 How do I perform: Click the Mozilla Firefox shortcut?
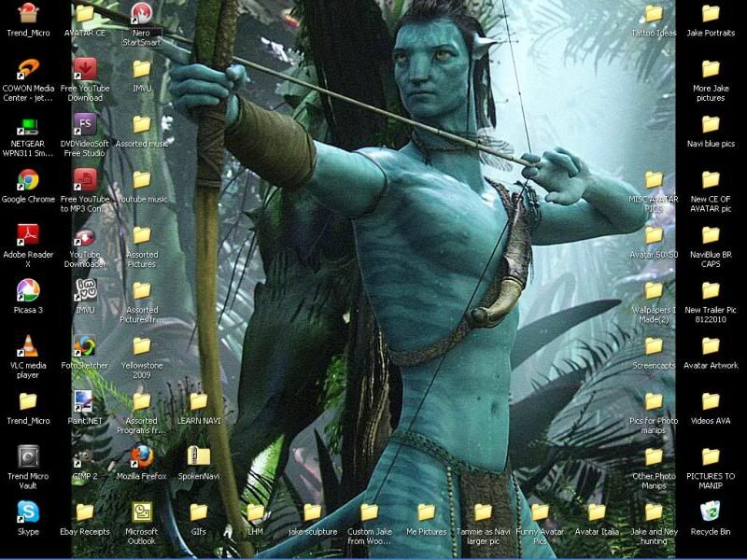142,456
